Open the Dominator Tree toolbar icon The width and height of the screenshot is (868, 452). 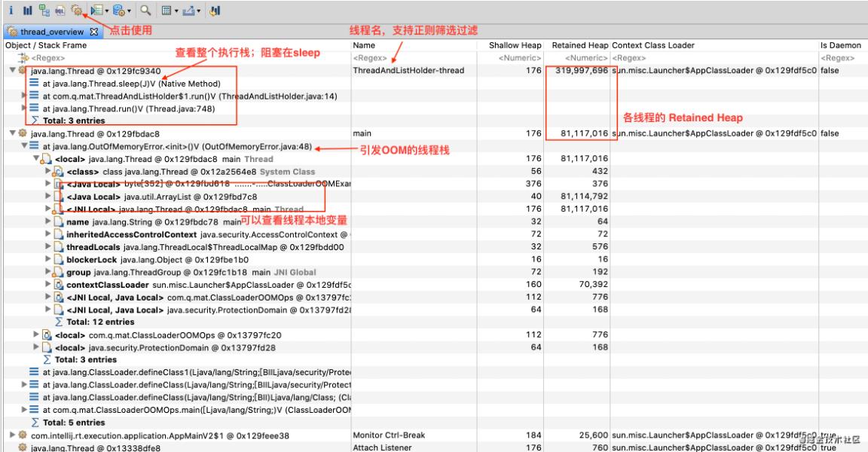pos(44,11)
